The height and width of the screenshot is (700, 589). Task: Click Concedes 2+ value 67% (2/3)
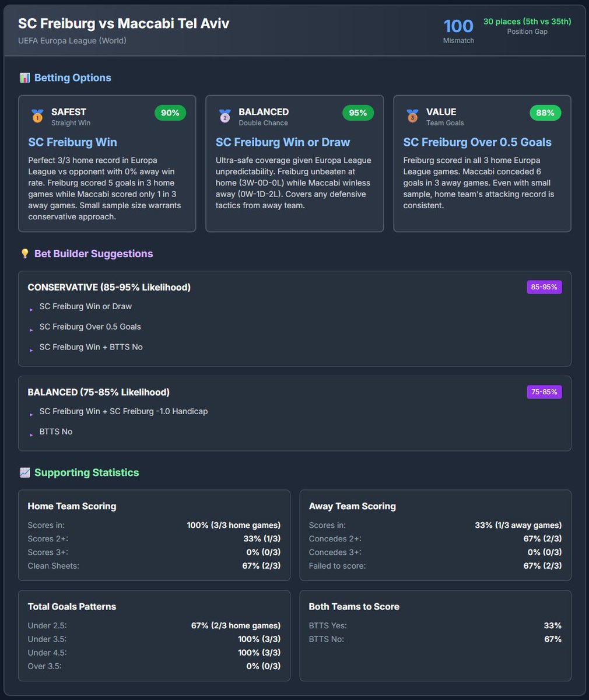click(x=543, y=538)
